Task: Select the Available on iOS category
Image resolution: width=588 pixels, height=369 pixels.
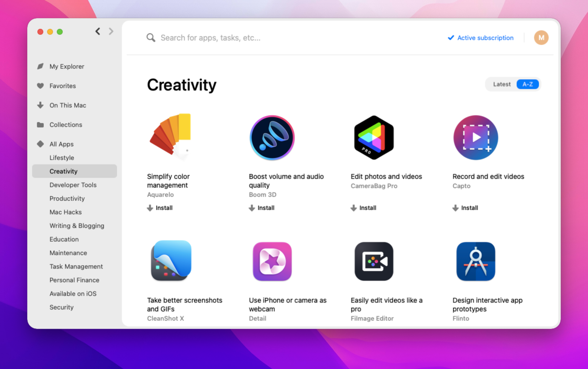Action: pos(73,294)
